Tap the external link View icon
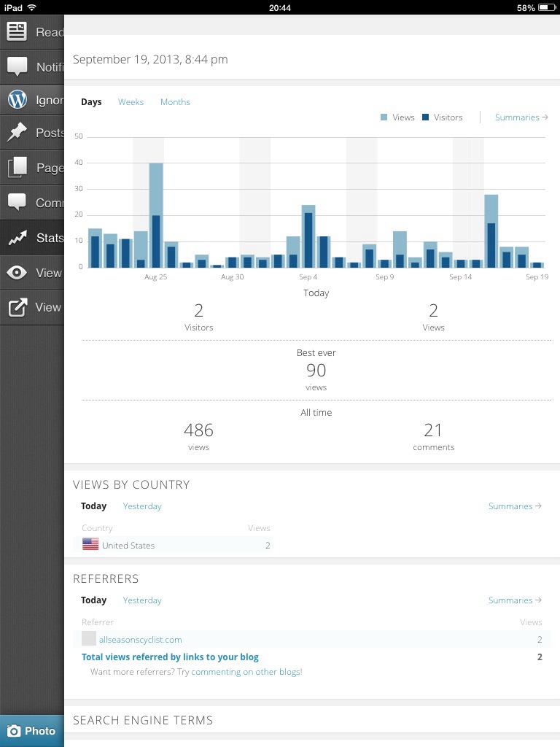The height and width of the screenshot is (747, 560). pos(17,307)
